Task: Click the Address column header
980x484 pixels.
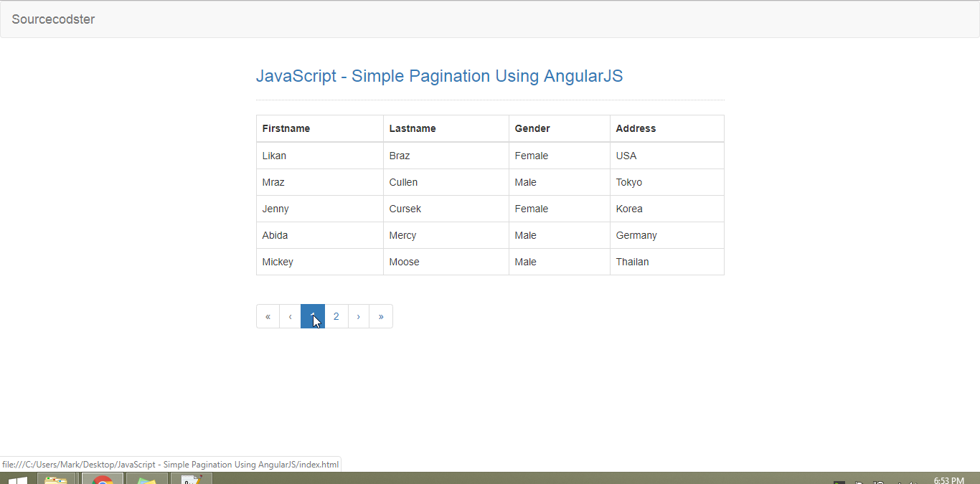Action: coord(636,128)
